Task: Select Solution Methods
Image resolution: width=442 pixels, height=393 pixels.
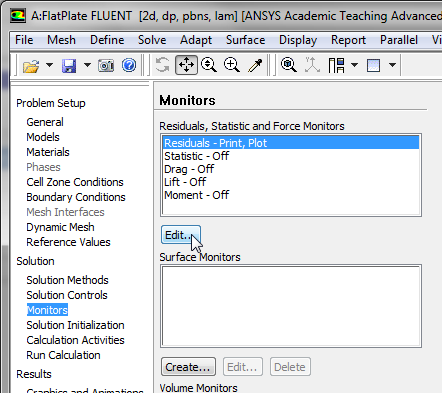Action: (67, 280)
